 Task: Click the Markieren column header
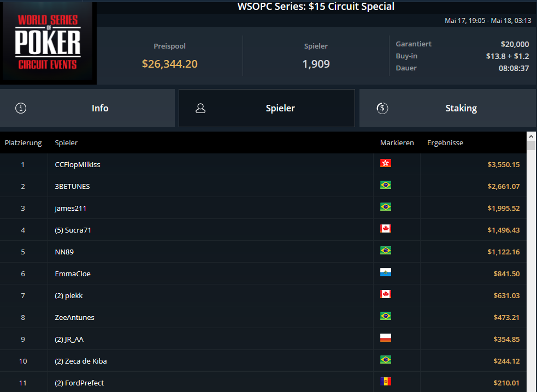point(397,142)
